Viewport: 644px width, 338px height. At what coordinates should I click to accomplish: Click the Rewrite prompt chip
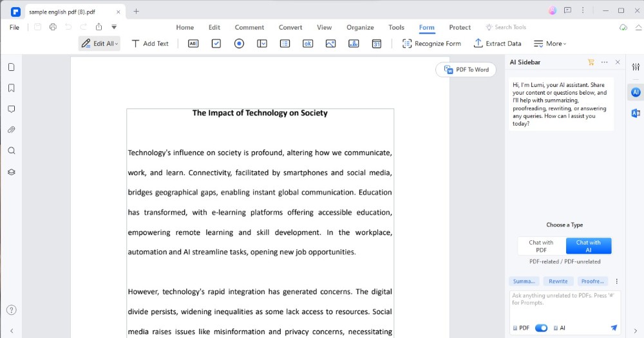pyautogui.click(x=558, y=281)
